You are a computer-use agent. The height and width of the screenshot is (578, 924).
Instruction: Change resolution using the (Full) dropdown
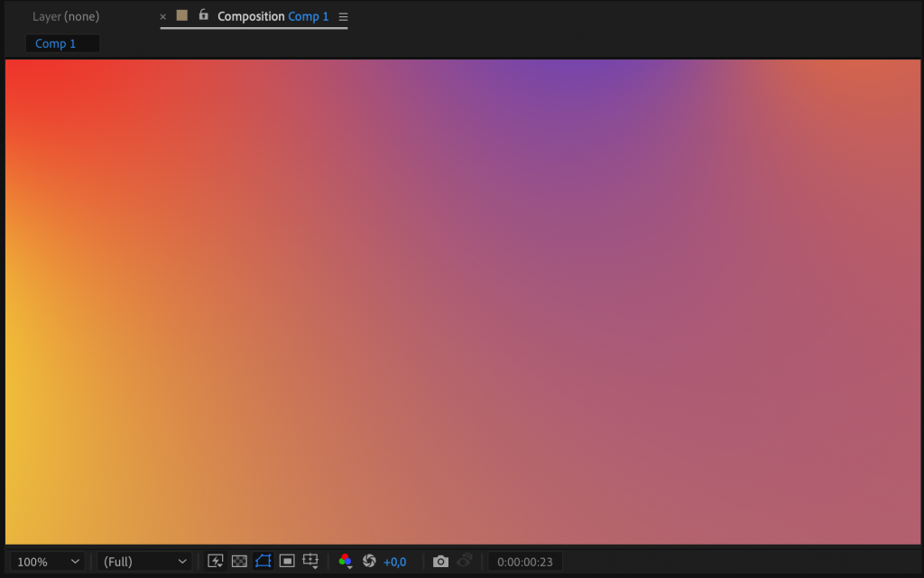tap(143, 561)
